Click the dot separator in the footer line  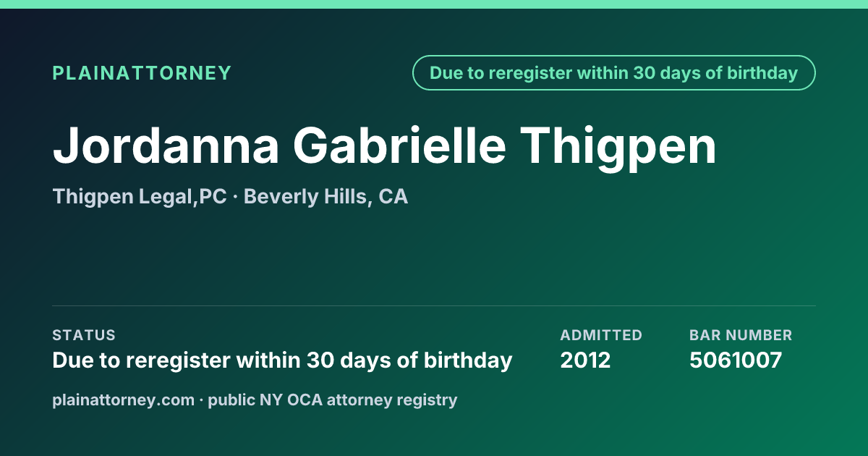coord(201,400)
